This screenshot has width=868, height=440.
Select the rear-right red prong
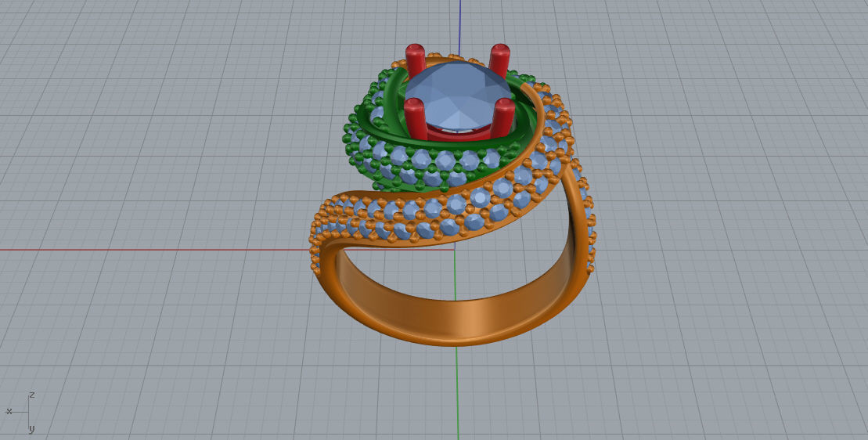pos(499,60)
